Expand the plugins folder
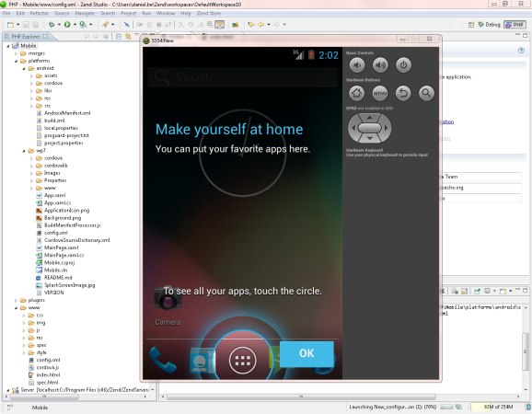This screenshot has height=414, width=532. coord(16,301)
